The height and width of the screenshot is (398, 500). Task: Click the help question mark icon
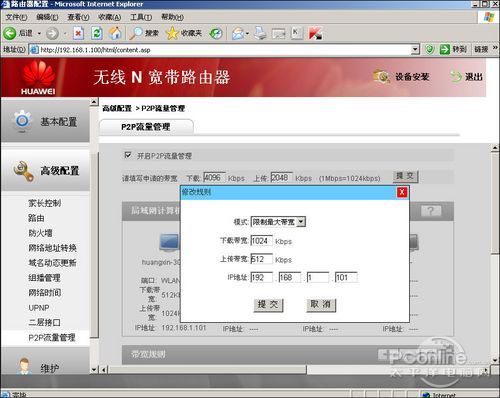pyautogui.click(x=431, y=211)
